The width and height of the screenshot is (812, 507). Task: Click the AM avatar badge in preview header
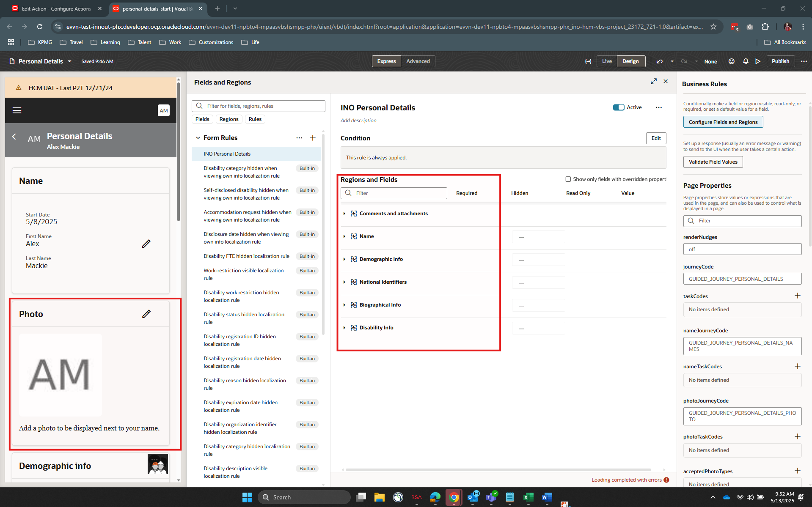point(164,110)
